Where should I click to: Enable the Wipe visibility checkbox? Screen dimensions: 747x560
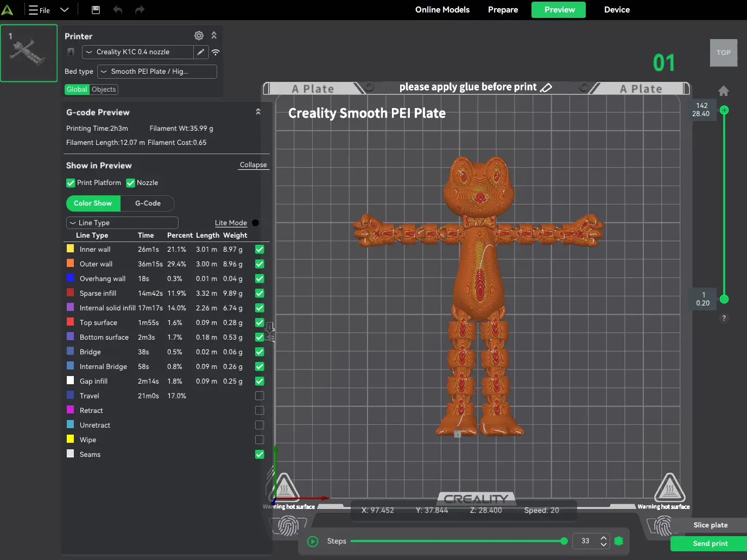click(x=259, y=440)
